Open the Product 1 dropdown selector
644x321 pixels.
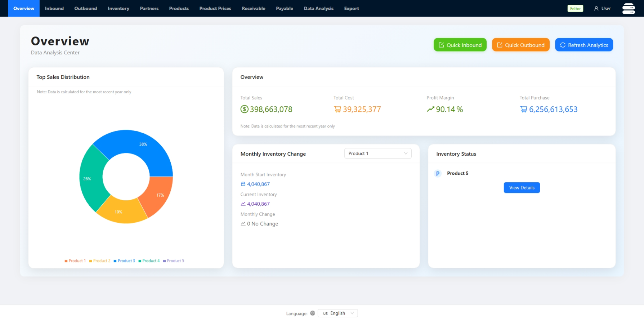[x=378, y=153]
